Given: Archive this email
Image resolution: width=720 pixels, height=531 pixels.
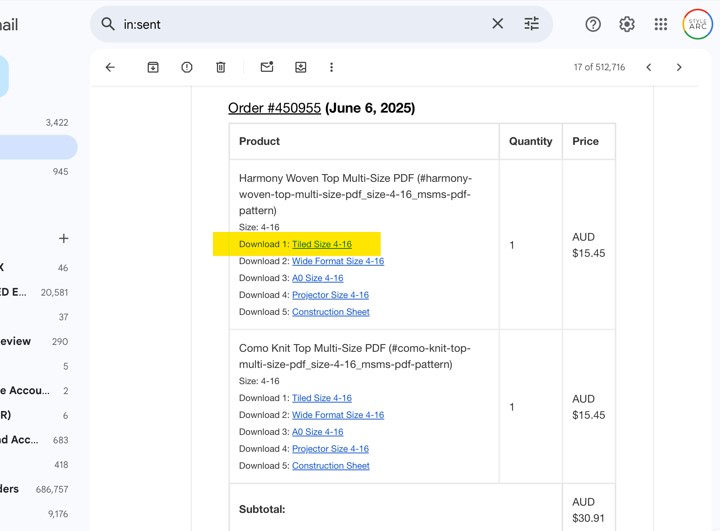Looking at the screenshot, I should (x=153, y=68).
